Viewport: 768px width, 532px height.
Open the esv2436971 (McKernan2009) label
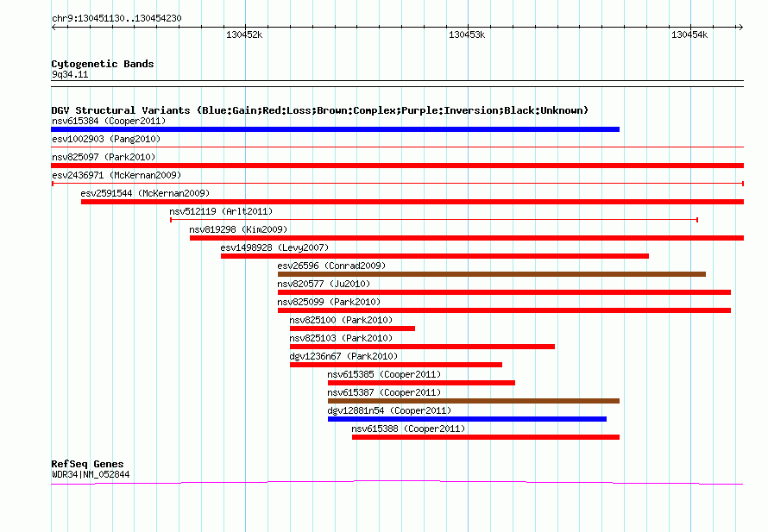click(x=116, y=175)
